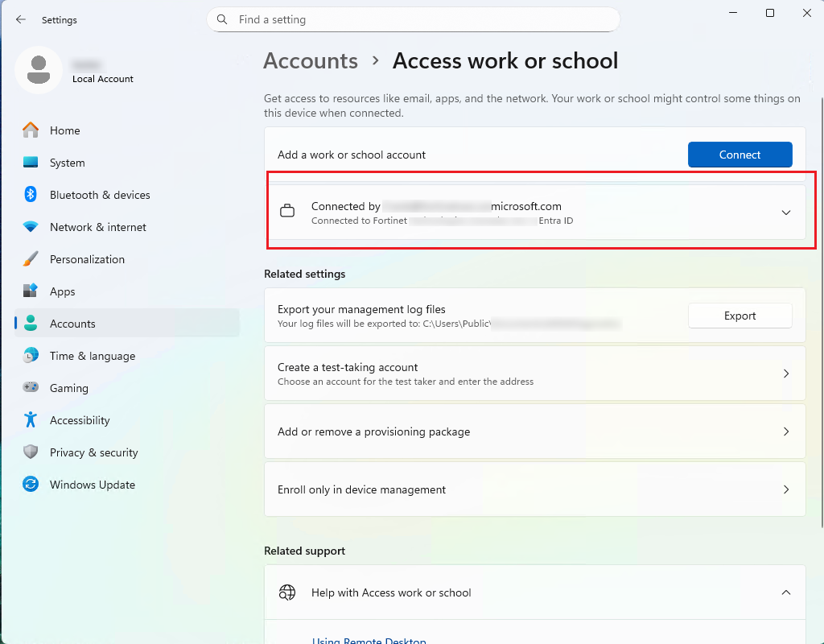The height and width of the screenshot is (644, 824).
Task: Click the Accessibility figure icon
Action: (31, 420)
